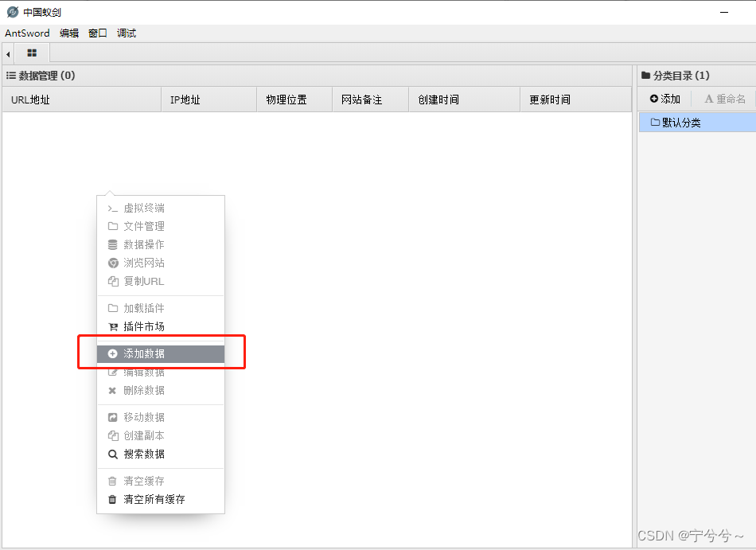756x550 pixels.
Task: Click the 复制URL copy icon
Action: [114, 281]
